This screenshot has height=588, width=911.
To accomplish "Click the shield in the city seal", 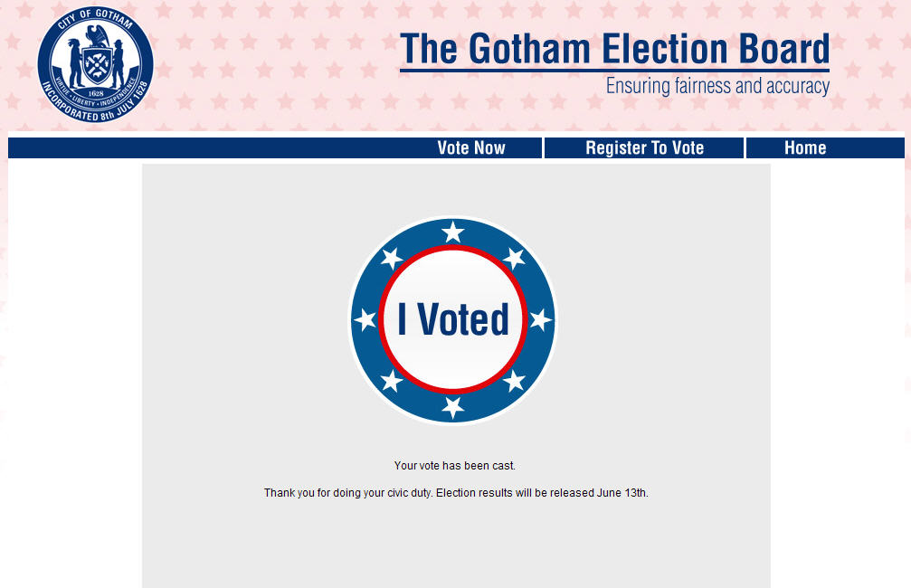I will tap(95, 66).
